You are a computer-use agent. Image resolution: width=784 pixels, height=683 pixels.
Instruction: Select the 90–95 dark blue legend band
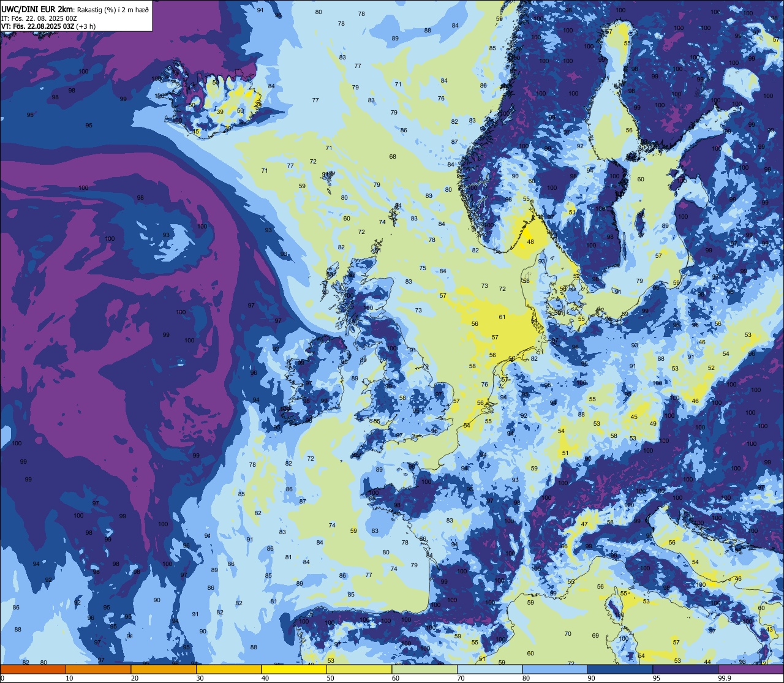(620, 669)
